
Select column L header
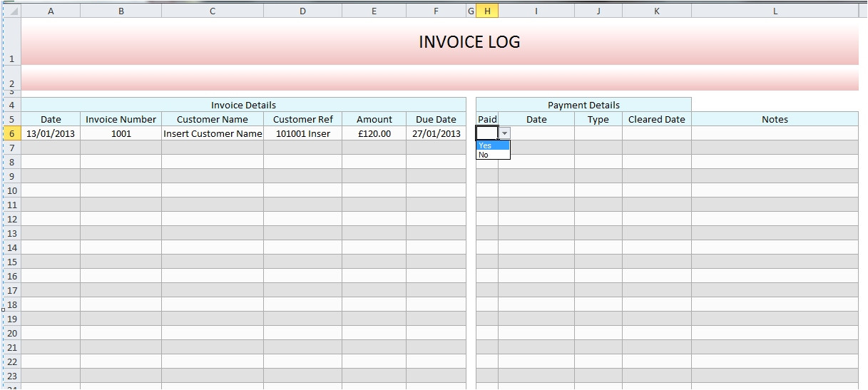[775, 11]
